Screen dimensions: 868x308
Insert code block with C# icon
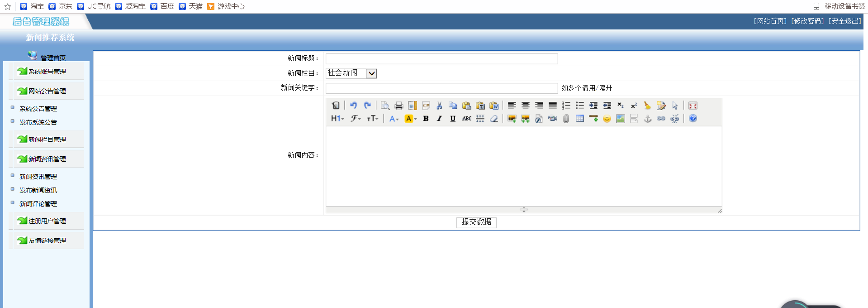pyautogui.click(x=426, y=106)
